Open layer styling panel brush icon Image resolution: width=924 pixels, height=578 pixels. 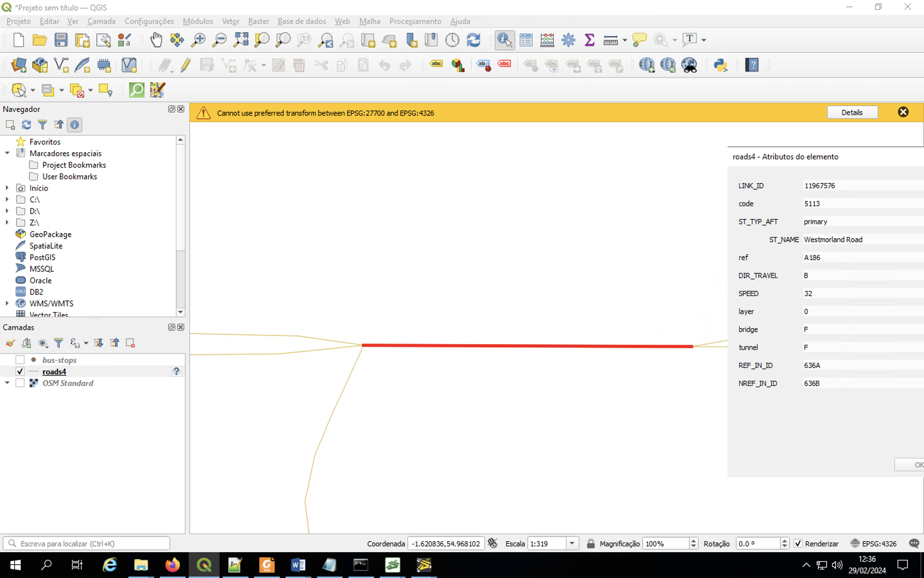click(10, 343)
